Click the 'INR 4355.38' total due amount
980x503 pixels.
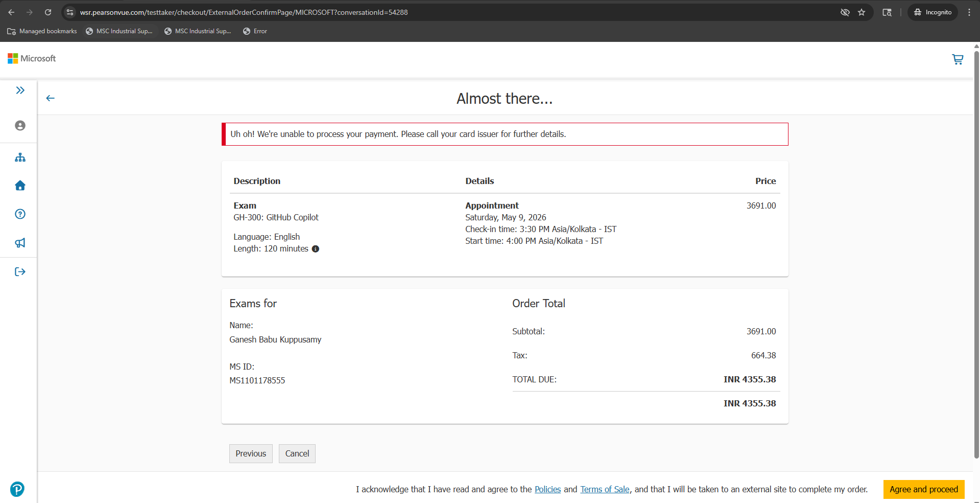click(750, 379)
